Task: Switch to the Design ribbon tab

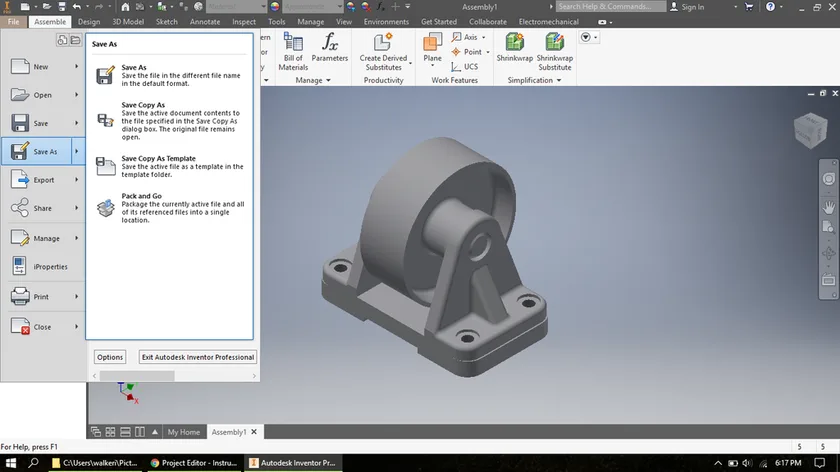Action: point(89,22)
